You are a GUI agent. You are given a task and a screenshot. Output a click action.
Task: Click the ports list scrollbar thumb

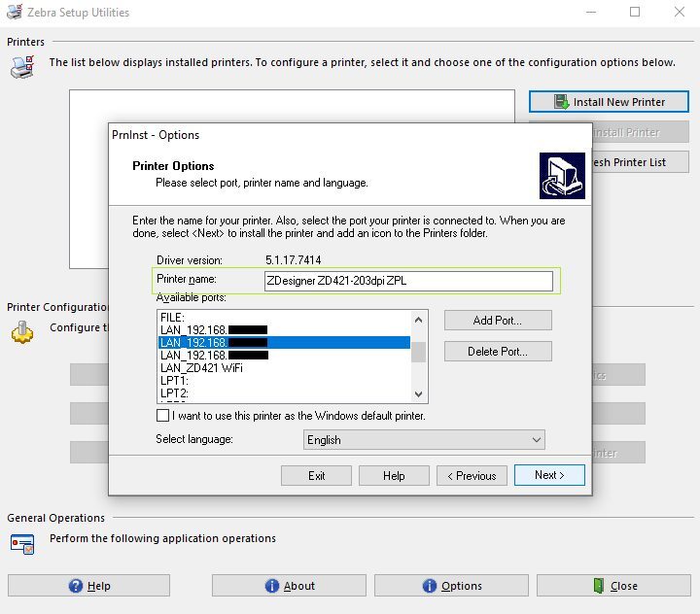418,352
